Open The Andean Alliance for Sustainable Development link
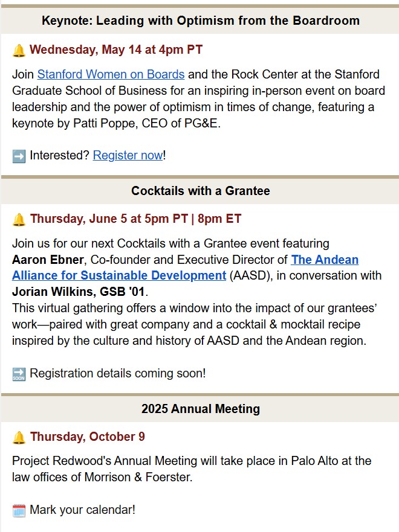This screenshot has width=399, height=532. 185,268
